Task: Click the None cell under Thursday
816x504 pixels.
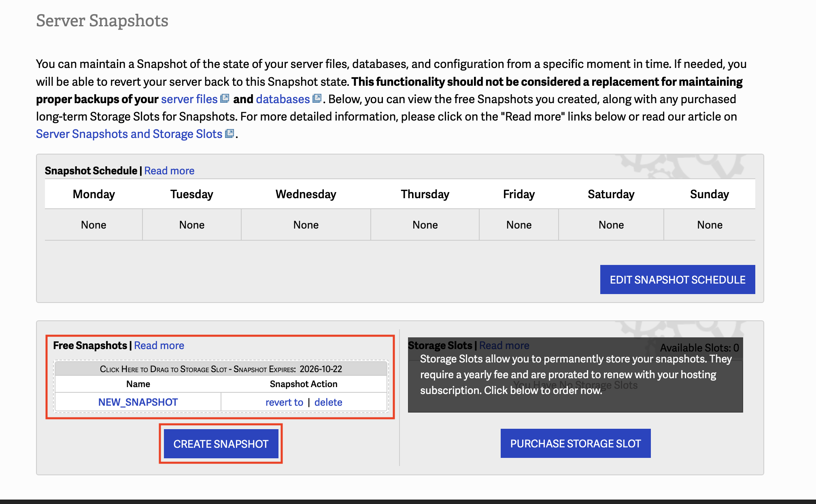Action: tap(425, 225)
